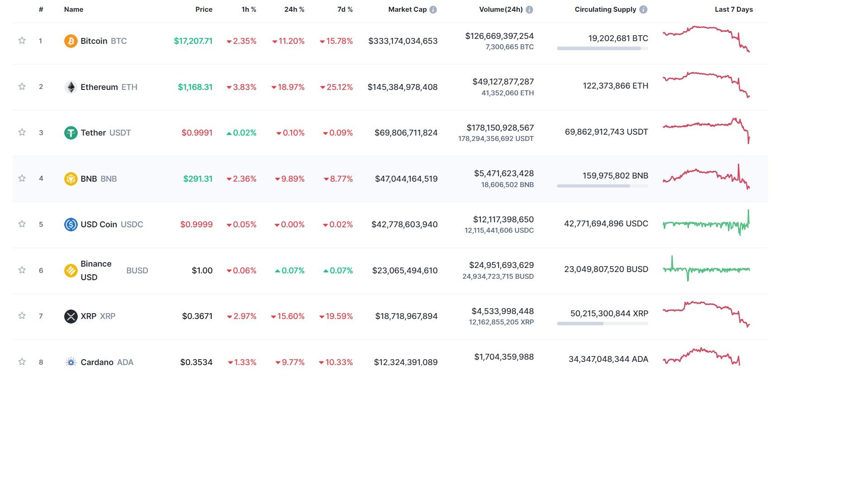Click the Bitcoin logo icon

click(x=71, y=41)
